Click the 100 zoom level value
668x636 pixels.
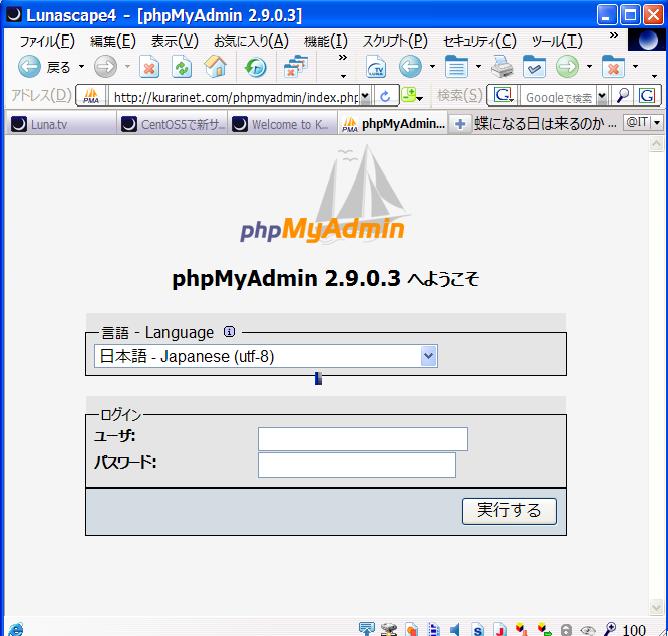pos(634,630)
